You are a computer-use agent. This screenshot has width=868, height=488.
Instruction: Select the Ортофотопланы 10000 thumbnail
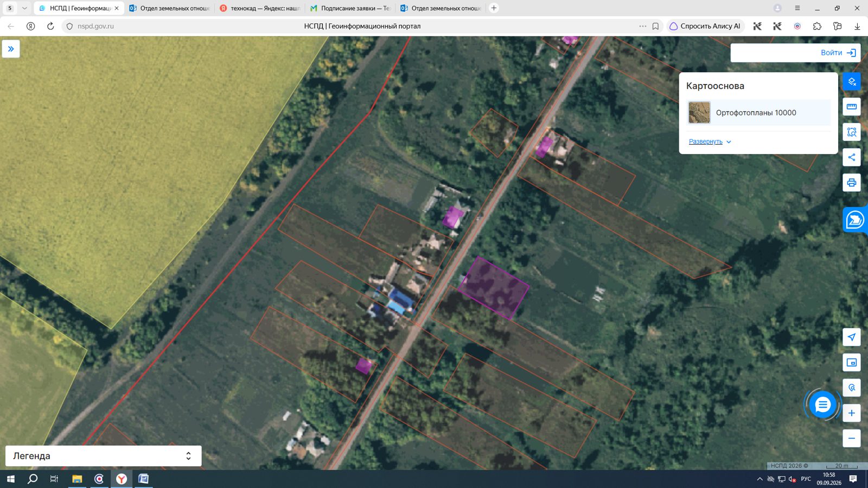(699, 113)
